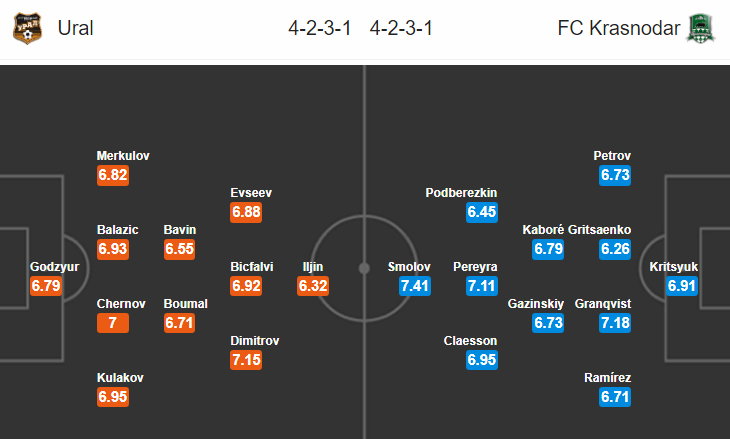Click Kritsyuk's 6.91 rating badge
The image size is (730, 439).
coord(682,286)
